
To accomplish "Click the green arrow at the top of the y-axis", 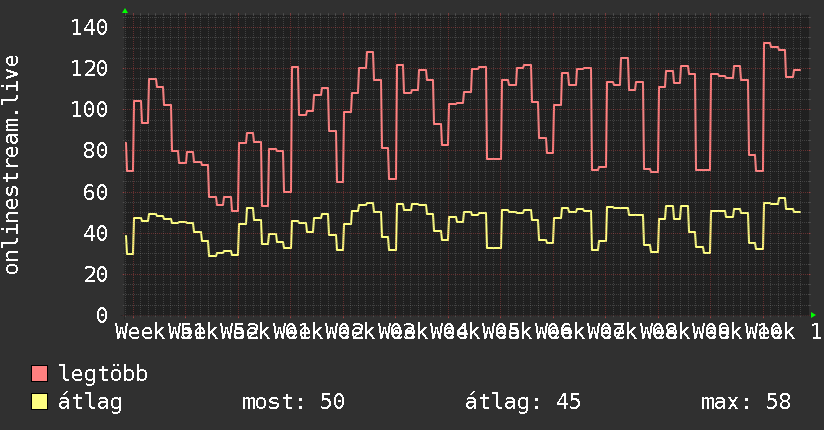I will click(125, 11).
